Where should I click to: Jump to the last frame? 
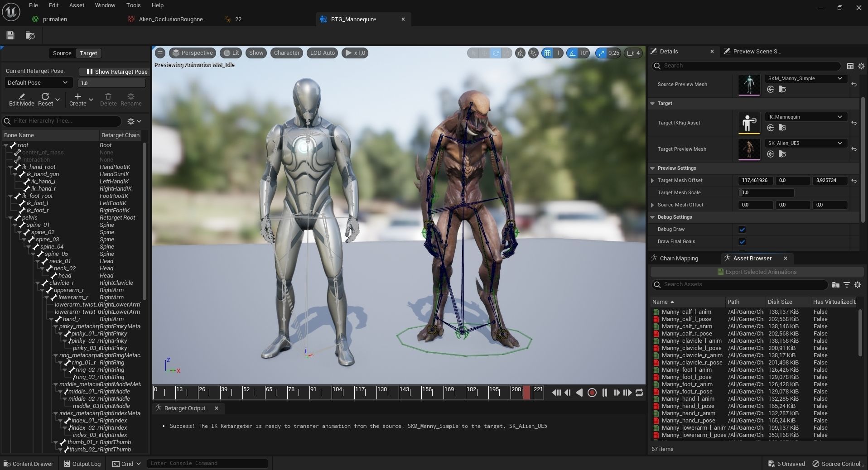(x=627, y=393)
